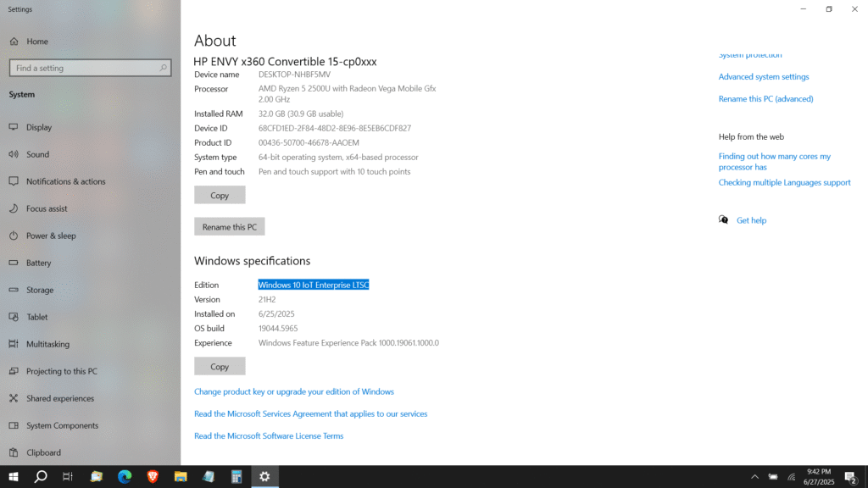Open the taskbar clock showing 9:42 PM

(819, 476)
